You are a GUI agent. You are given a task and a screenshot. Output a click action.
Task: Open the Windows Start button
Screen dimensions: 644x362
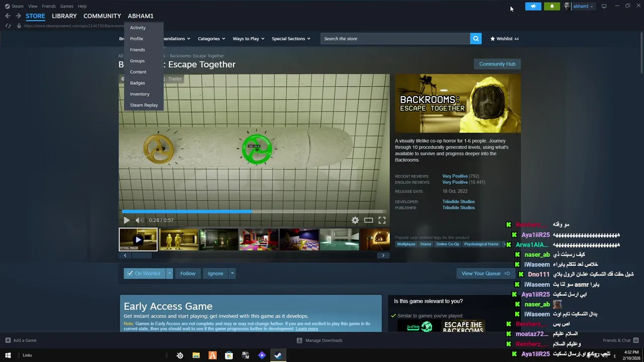pos(8,355)
